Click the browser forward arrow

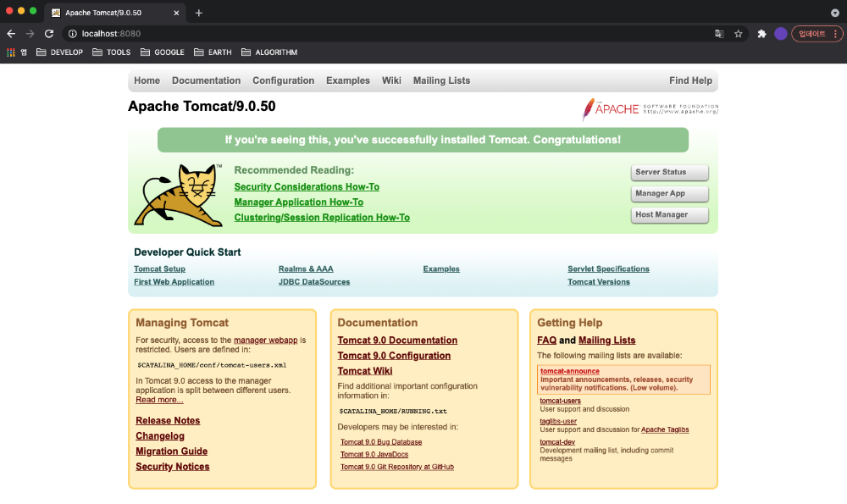click(x=30, y=34)
